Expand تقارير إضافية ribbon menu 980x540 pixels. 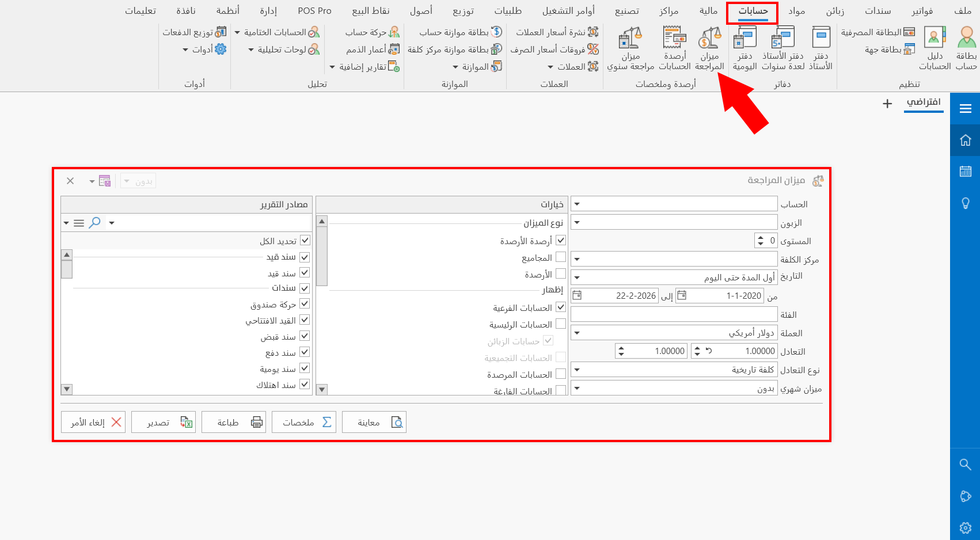point(364,67)
